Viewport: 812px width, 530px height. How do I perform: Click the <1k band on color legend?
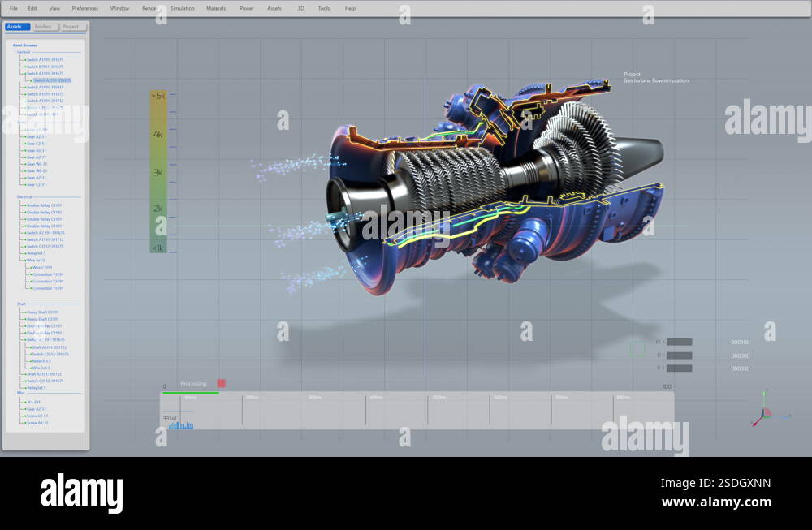pyautogui.click(x=158, y=248)
